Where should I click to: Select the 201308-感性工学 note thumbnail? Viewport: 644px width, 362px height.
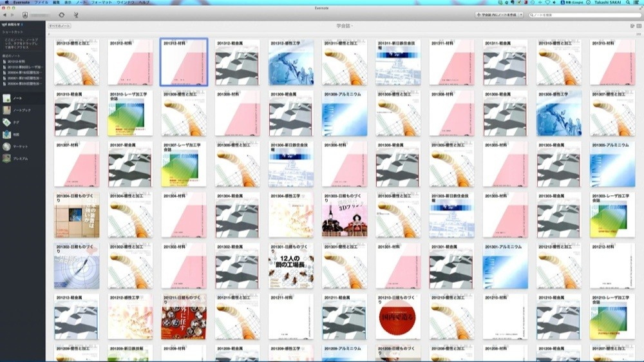click(558, 113)
